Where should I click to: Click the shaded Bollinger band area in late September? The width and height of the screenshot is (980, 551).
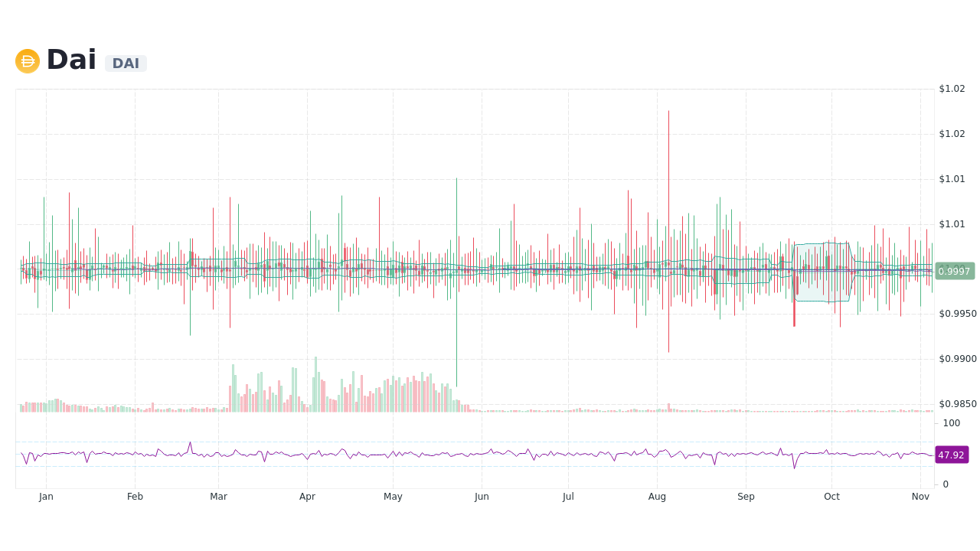822,272
